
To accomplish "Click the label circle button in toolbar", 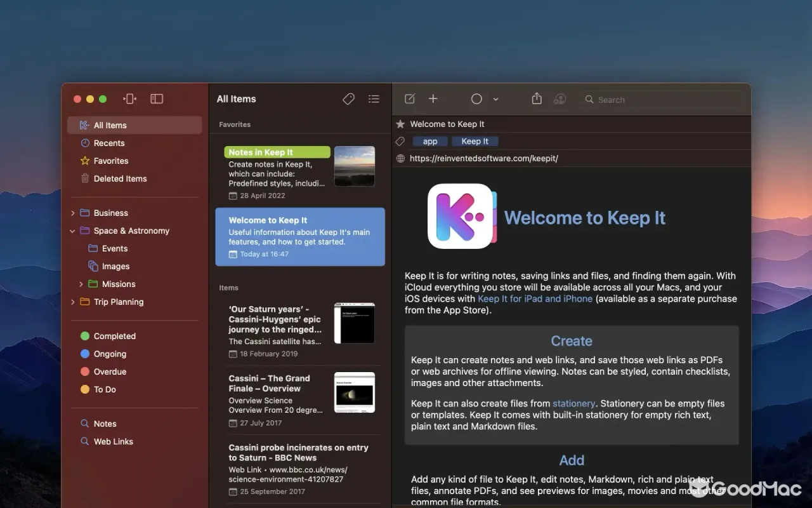I will click(476, 99).
